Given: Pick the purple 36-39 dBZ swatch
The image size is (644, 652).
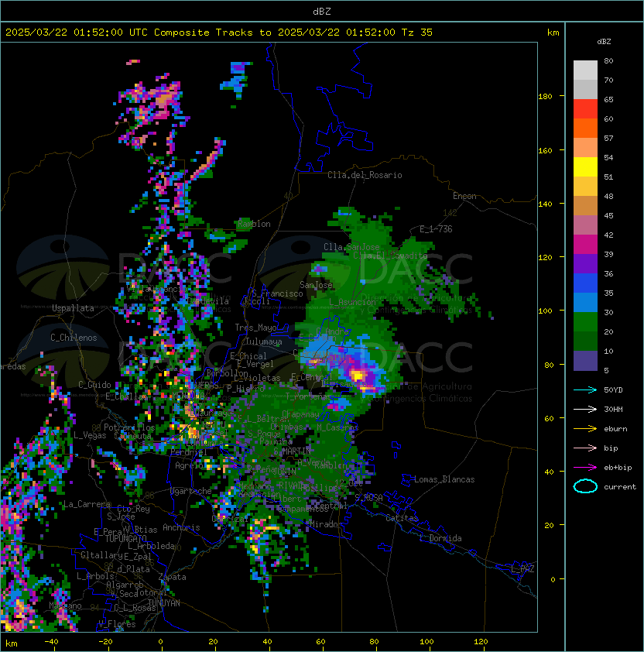Looking at the screenshot, I should (x=585, y=263).
